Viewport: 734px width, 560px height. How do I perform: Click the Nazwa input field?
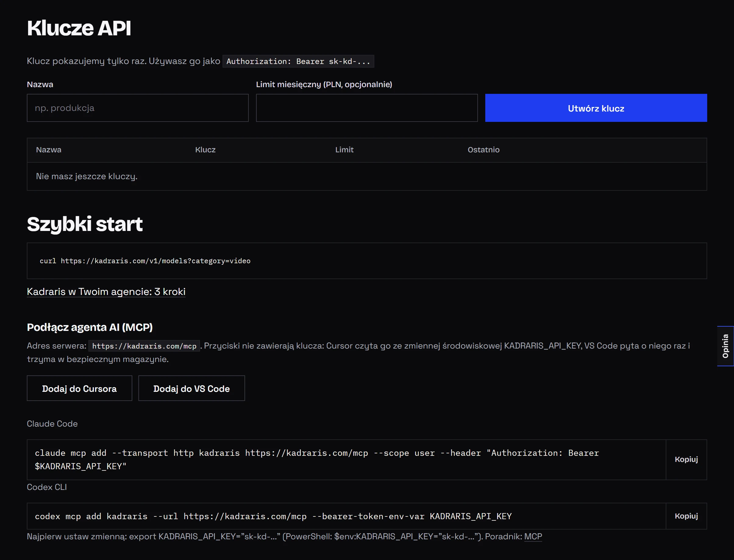coord(137,108)
